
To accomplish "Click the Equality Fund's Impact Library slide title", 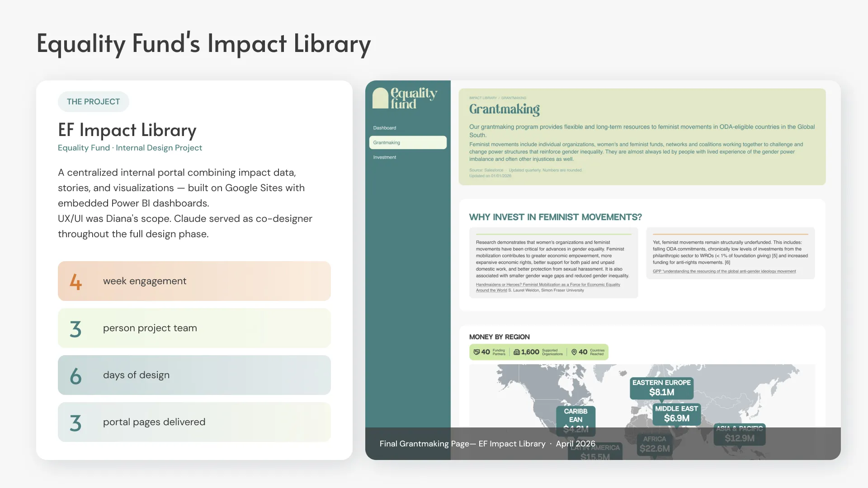I will tap(203, 44).
